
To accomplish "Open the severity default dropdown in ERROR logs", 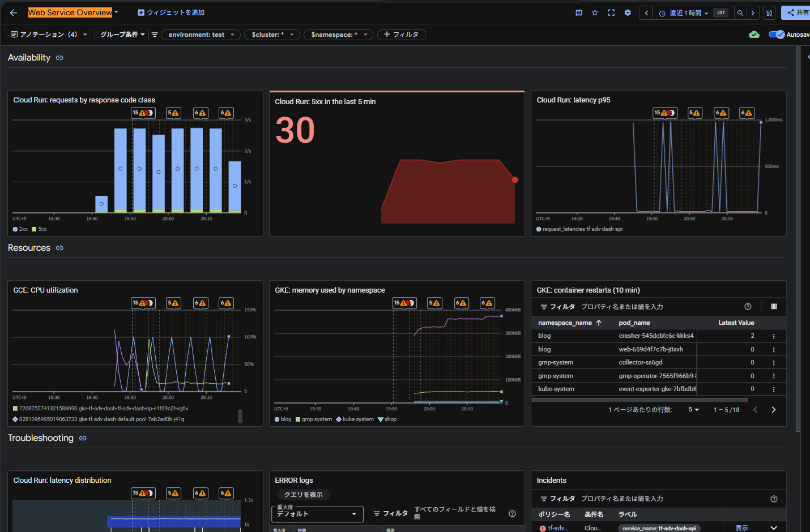I will click(x=317, y=514).
